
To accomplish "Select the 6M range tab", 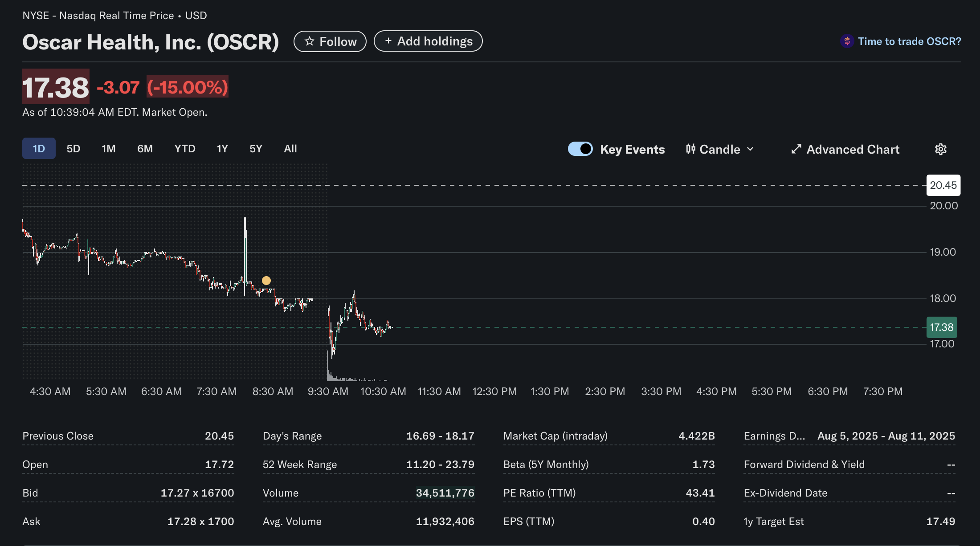I will pos(145,148).
